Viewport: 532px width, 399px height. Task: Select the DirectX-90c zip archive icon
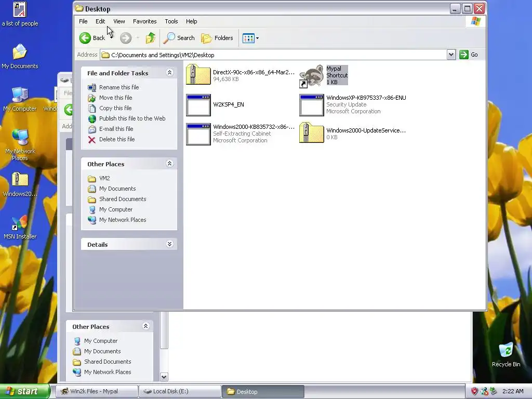198,75
